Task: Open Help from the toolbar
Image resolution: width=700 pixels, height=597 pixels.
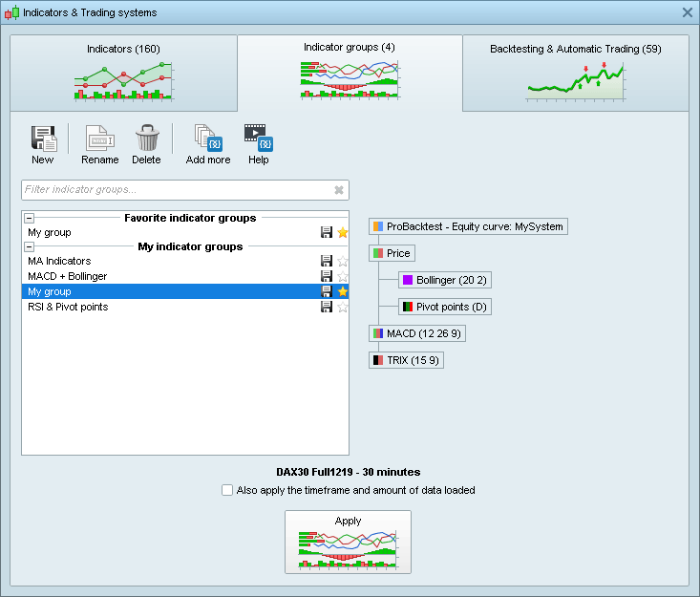Action: tap(259, 139)
